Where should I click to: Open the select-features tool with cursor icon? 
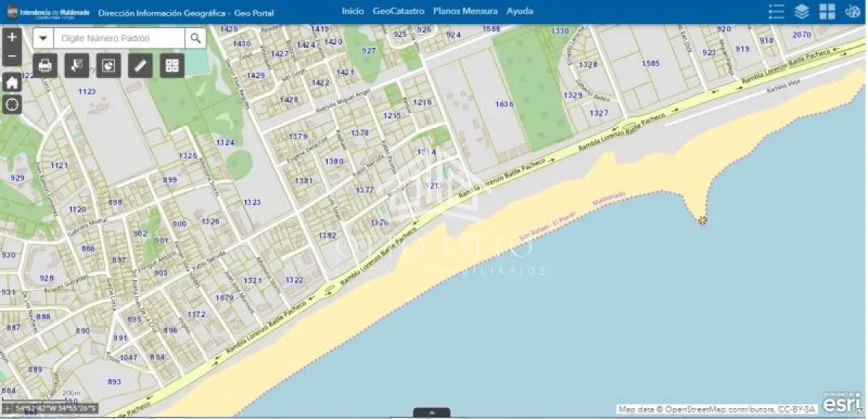click(77, 66)
